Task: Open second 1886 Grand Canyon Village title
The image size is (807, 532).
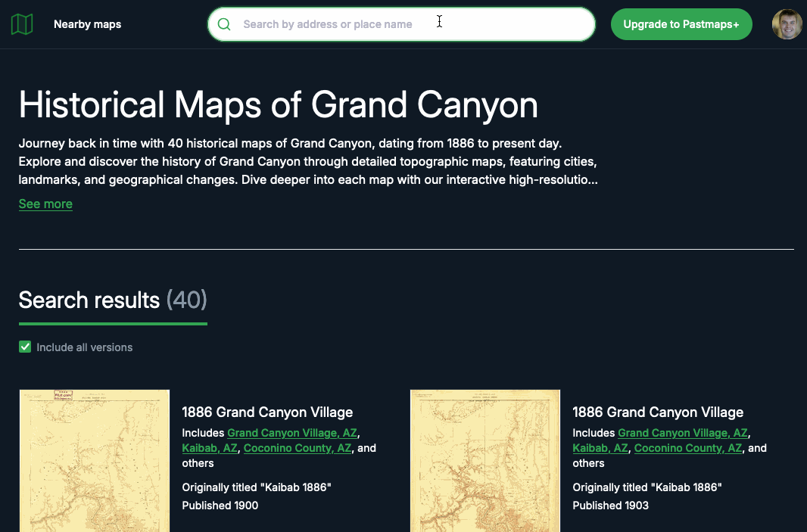Action: [x=658, y=412]
